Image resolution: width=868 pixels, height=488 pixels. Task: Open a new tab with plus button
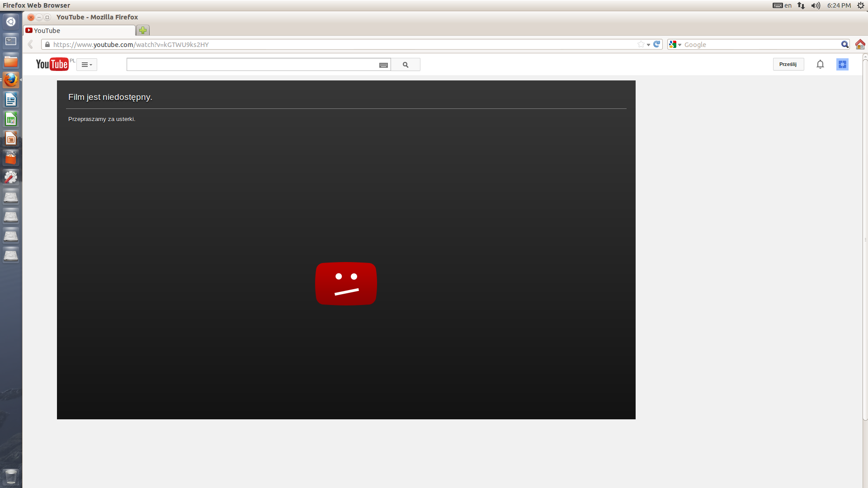pyautogui.click(x=143, y=30)
